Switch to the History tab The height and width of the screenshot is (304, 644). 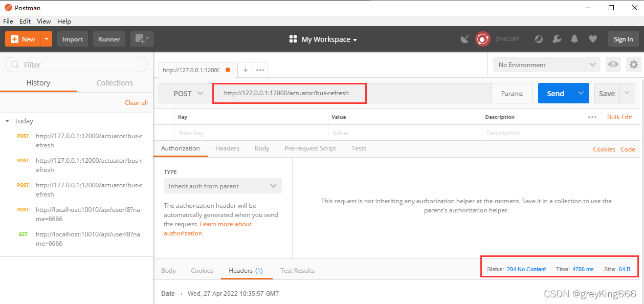click(38, 83)
